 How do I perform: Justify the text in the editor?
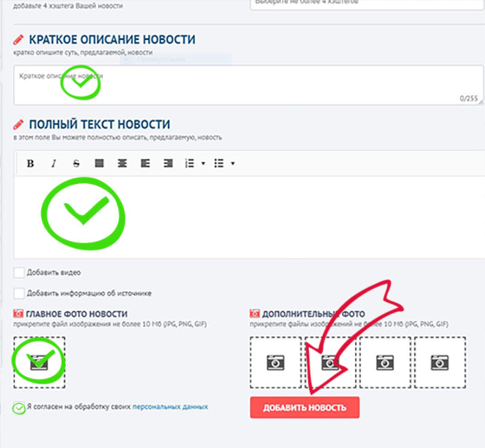[99, 163]
